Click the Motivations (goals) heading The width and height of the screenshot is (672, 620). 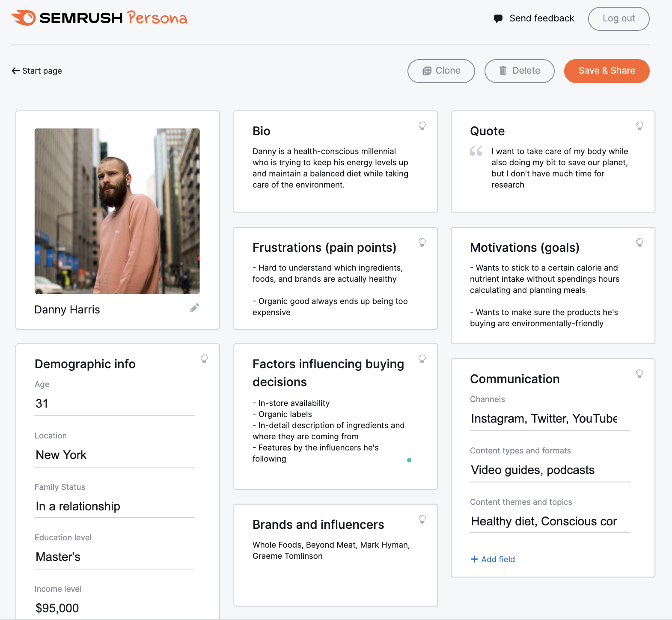tap(525, 247)
